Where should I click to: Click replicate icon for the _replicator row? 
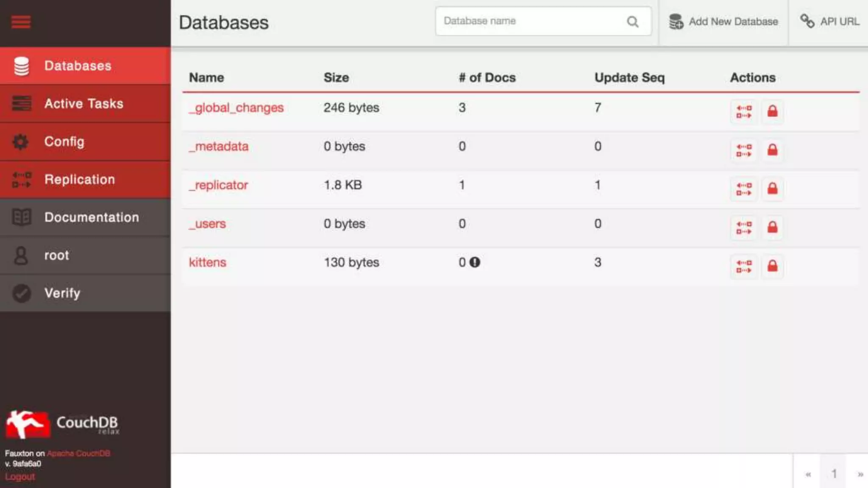point(744,189)
